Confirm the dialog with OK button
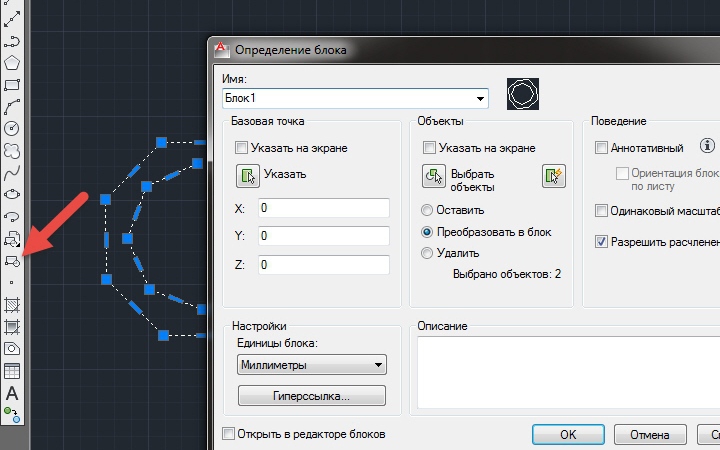 tap(568, 434)
